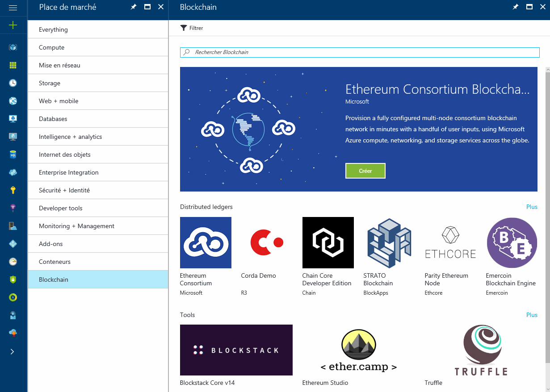Open the green billing circle icon
Viewport: 550px width, 392px height.
point(13,297)
